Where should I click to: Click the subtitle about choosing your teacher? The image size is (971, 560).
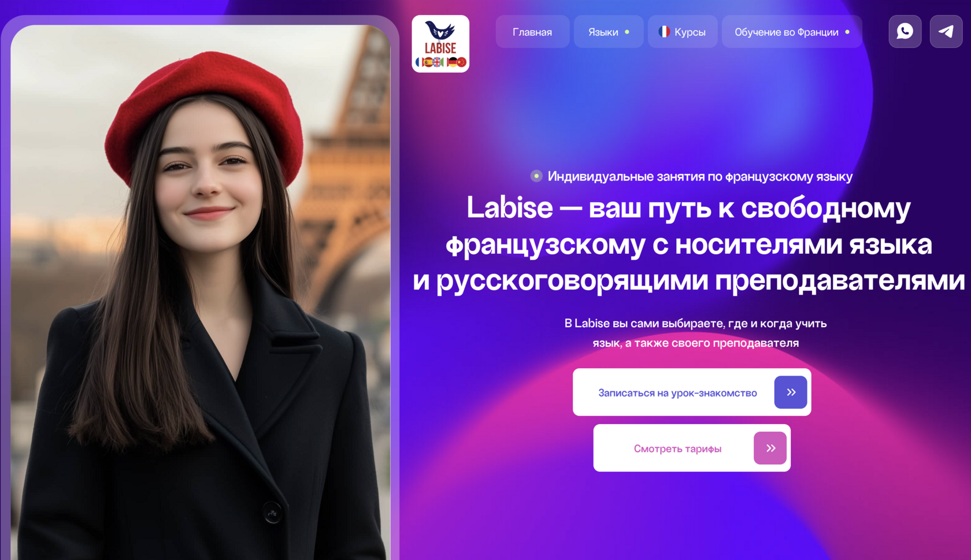[695, 333]
